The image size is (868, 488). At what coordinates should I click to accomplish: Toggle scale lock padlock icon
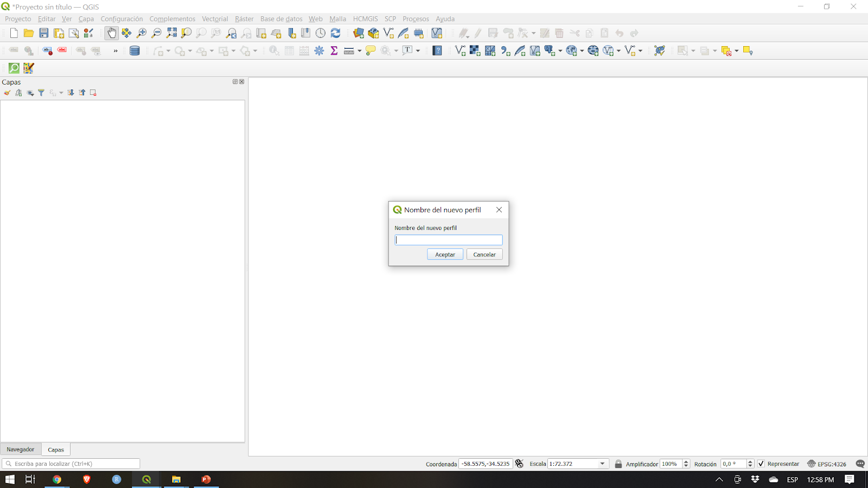618,464
